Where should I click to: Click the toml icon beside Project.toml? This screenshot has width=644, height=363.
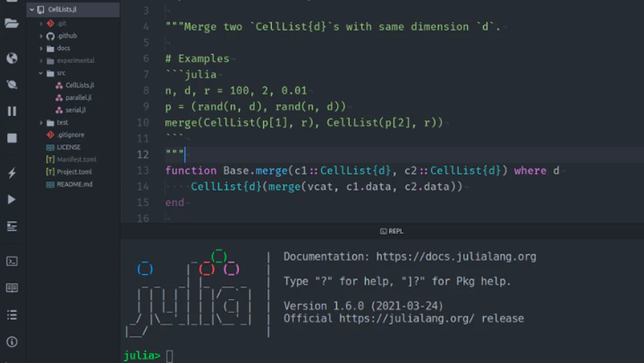[50, 172]
